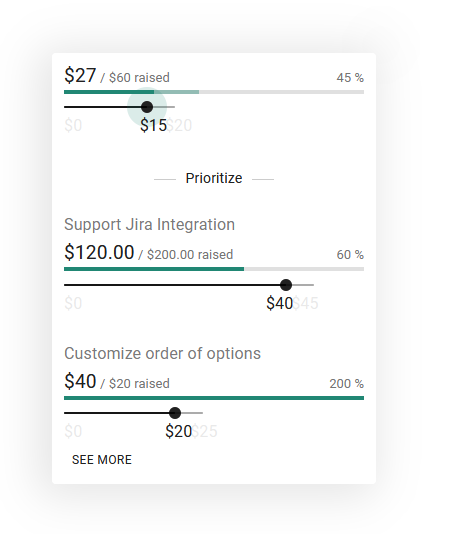Click the $27 funded amount
Screen dimensions: 450x534
80,75
